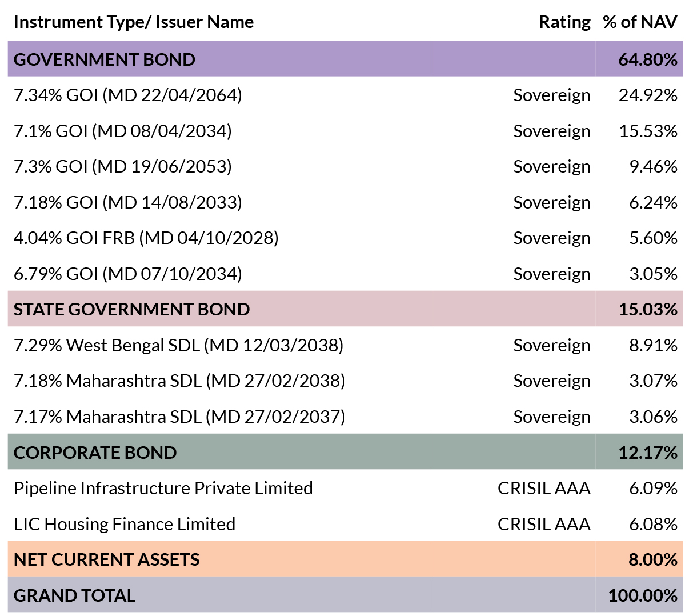The image size is (689, 616).
Task: Select the GRAND TOTAL heading
Action: point(75,595)
